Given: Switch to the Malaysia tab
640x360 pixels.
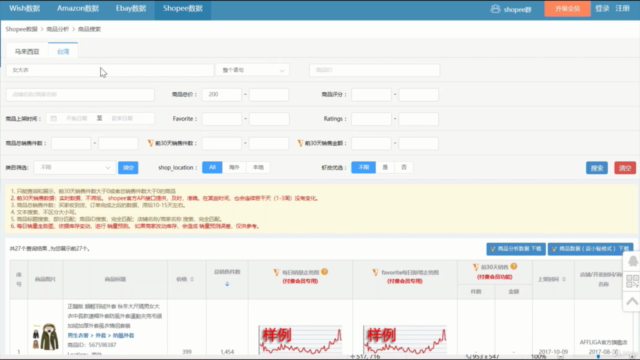Looking at the screenshot, I should [x=27, y=51].
